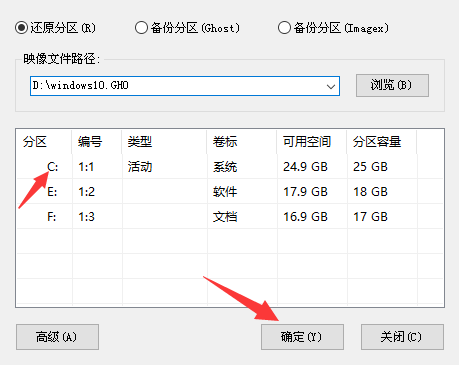
Task: Expand the image file path dropdown arrow
Action: [x=331, y=86]
